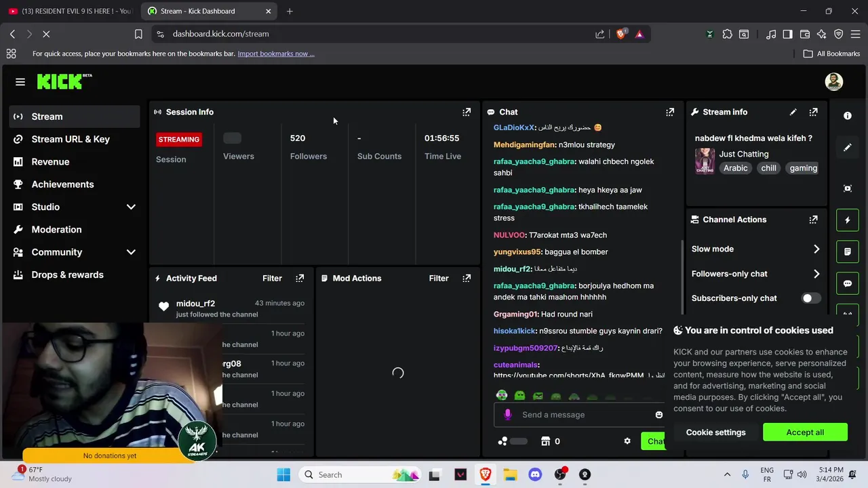
Task: Click the pencil icon in the right sidebar
Action: point(848,148)
